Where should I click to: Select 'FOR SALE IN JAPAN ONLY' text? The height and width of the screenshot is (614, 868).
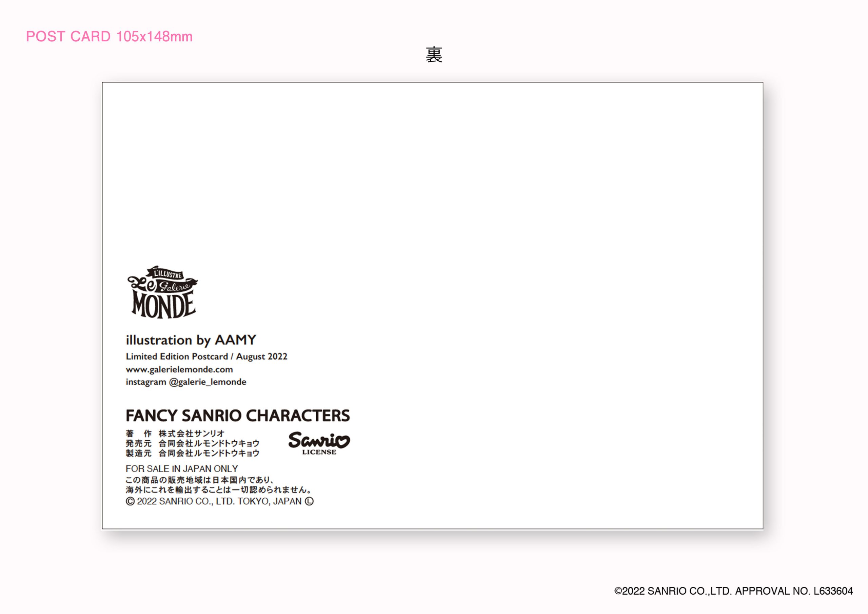pyautogui.click(x=182, y=469)
